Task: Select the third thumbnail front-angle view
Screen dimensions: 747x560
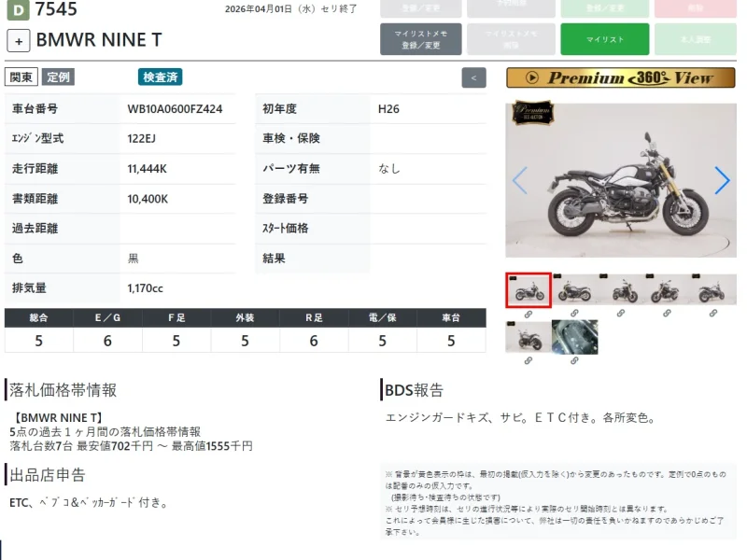Action: (621, 289)
